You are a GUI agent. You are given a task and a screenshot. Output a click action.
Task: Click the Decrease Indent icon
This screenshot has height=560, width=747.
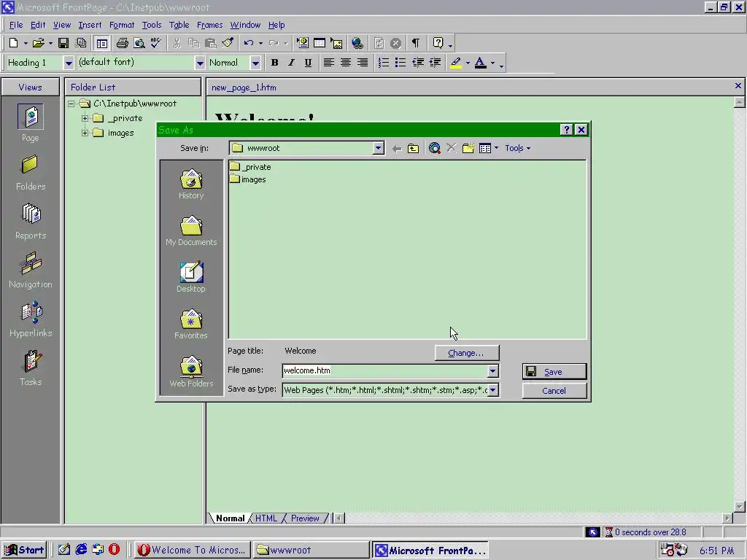click(x=418, y=63)
